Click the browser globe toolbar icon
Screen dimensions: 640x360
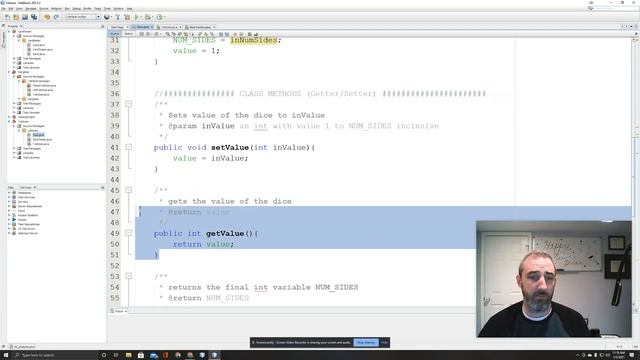(107, 17)
